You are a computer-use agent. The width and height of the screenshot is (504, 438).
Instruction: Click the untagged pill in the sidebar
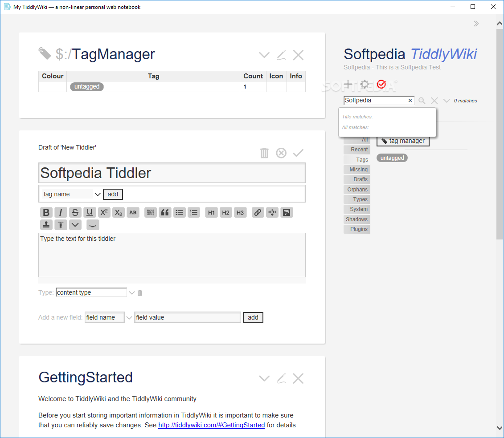pos(392,158)
